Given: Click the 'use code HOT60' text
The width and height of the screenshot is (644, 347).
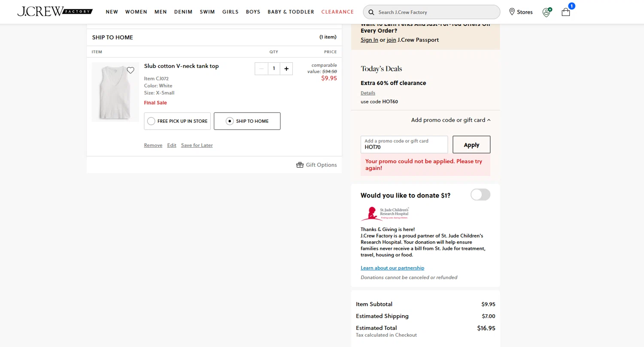Looking at the screenshot, I should [379, 102].
